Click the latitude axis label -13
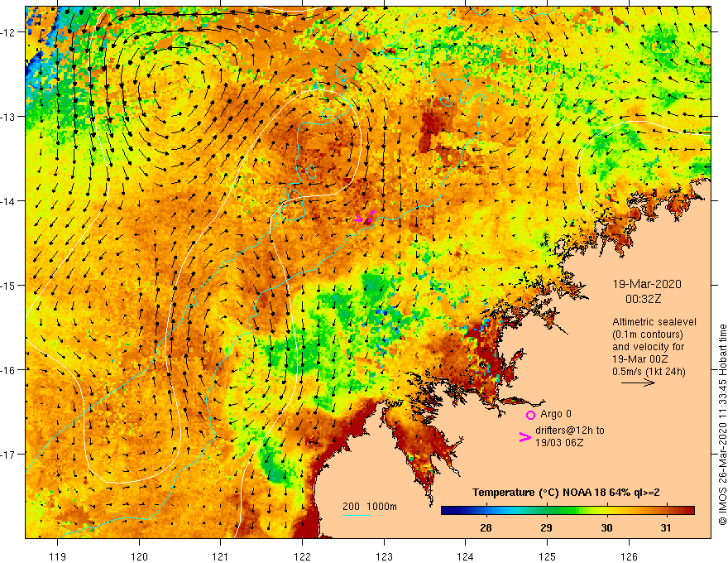This screenshot has height=563, width=728. click(x=8, y=117)
